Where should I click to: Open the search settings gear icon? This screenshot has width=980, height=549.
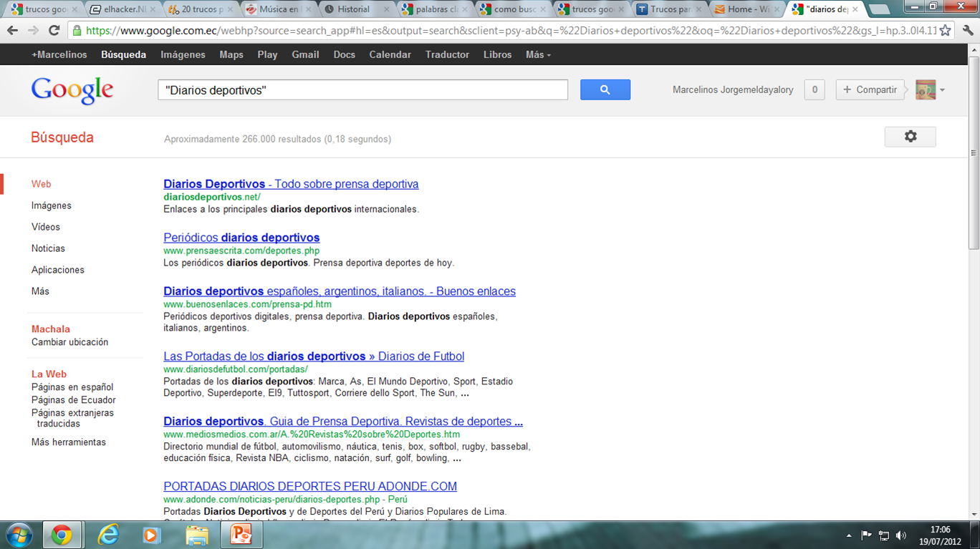[910, 137]
